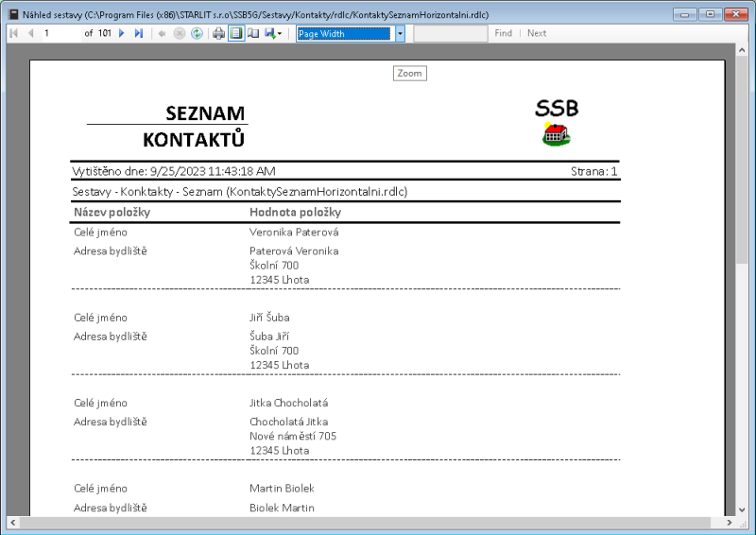
Task: Click the previous page arrow
Action: click(30, 33)
